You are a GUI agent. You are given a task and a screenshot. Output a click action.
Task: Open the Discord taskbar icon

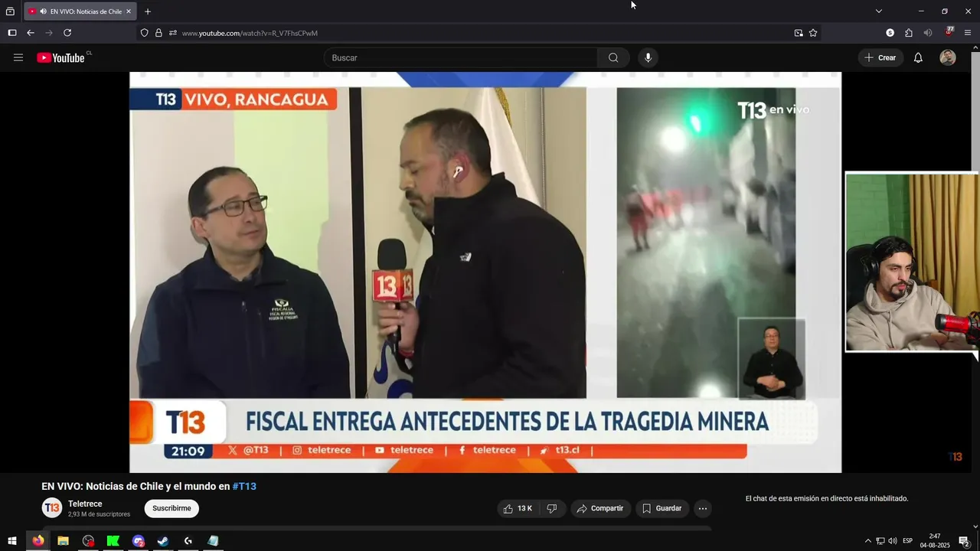click(138, 541)
